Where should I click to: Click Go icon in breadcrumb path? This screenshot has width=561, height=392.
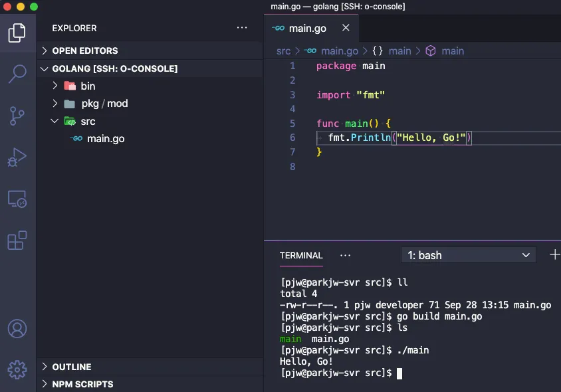click(x=310, y=50)
